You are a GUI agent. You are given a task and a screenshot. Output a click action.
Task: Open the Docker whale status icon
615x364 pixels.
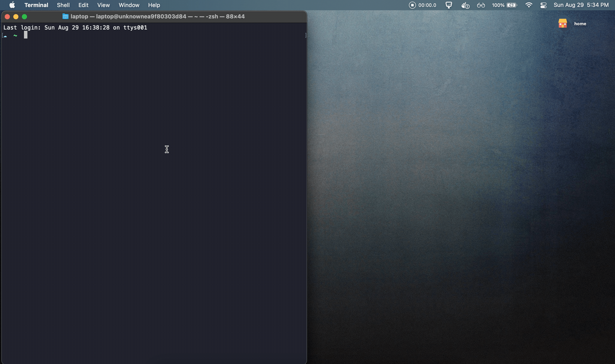tap(465, 5)
